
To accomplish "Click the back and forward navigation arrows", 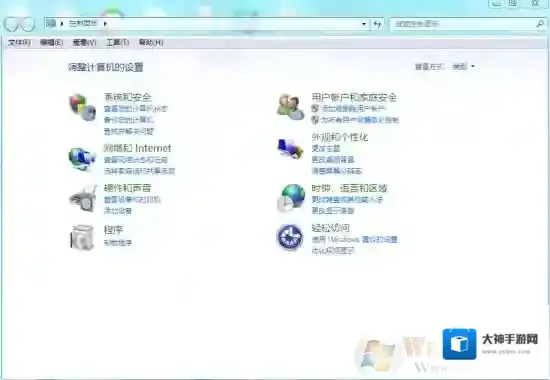I will point(19,24).
